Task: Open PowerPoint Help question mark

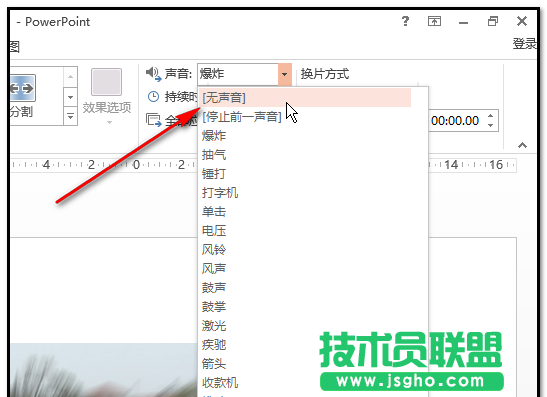Action: 405,21
